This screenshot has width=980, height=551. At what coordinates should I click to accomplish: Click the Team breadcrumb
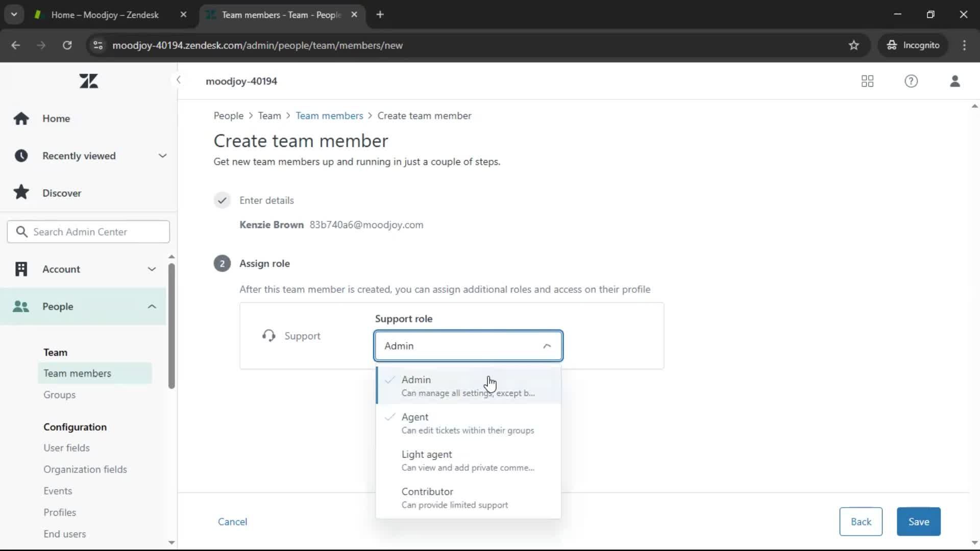pos(269,116)
